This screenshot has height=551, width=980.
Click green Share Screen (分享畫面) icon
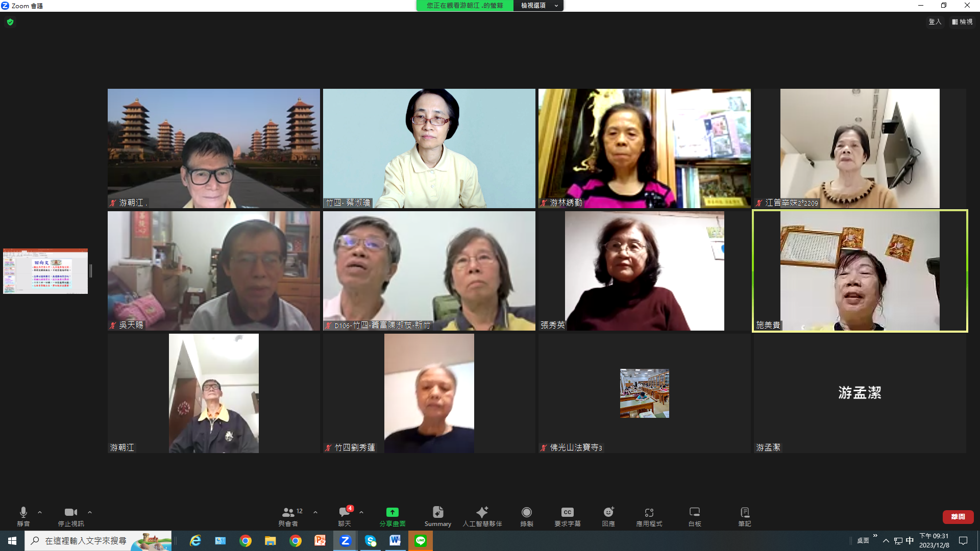392,513
